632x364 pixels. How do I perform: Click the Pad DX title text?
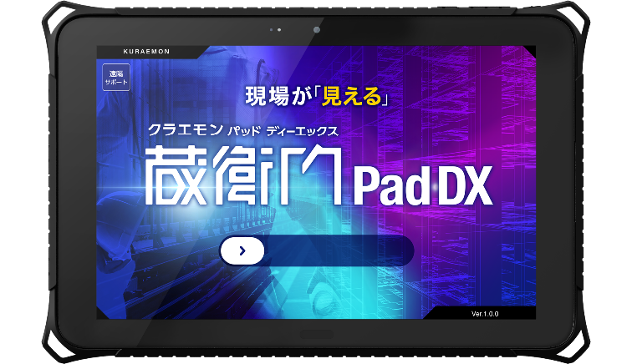(x=420, y=189)
